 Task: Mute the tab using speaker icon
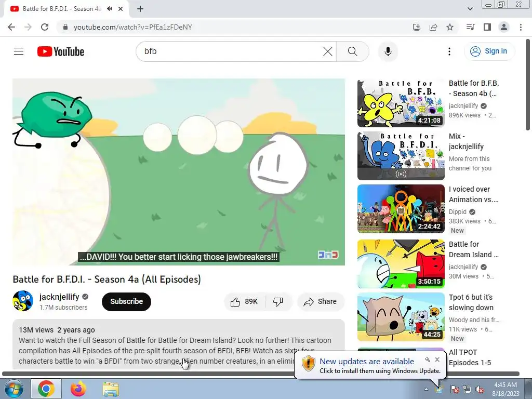coord(109,9)
